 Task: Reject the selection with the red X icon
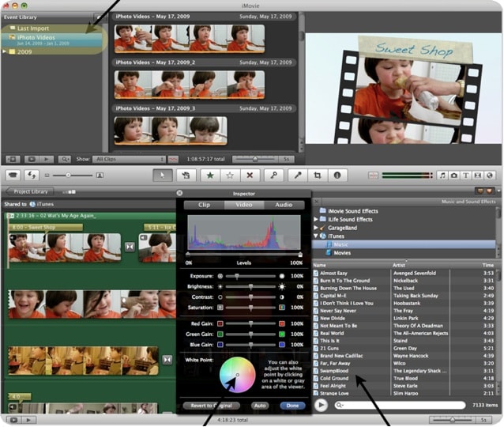[x=250, y=176]
